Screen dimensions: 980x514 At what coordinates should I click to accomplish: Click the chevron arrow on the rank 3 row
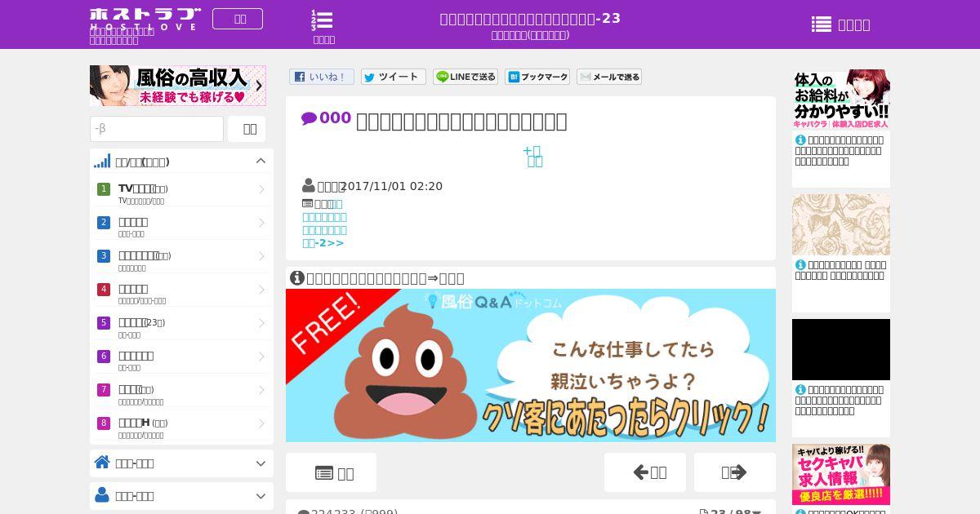click(261, 256)
